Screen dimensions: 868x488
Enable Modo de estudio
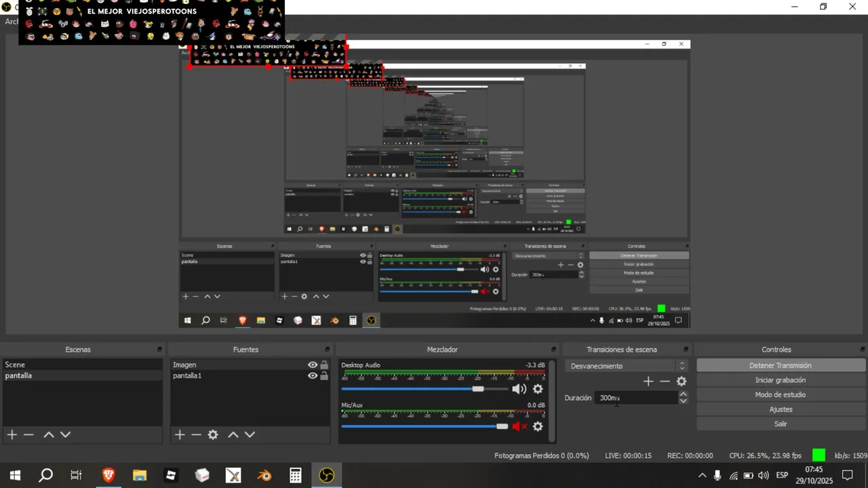click(x=781, y=394)
